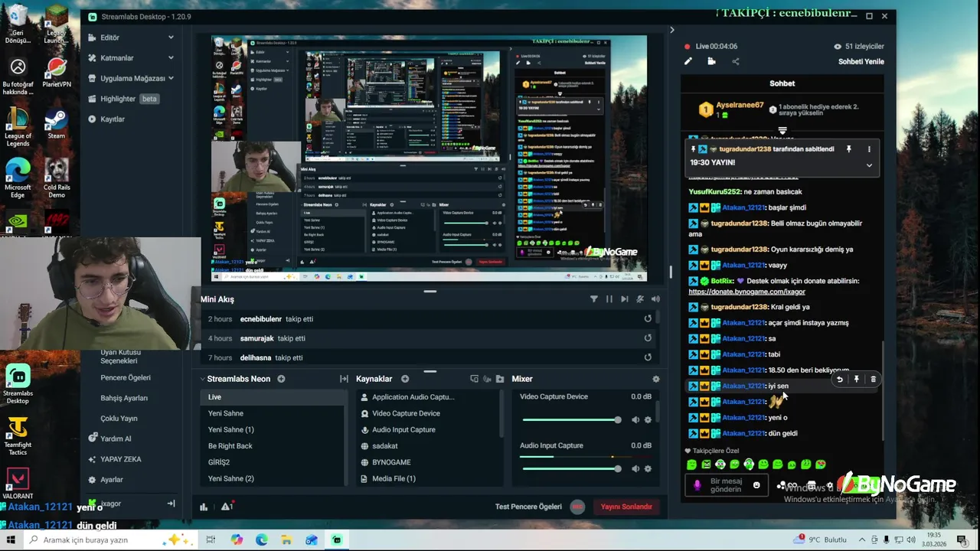The width and height of the screenshot is (980, 551).
Task: Click the pin icon on the pinned message
Action: [x=848, y=149]
